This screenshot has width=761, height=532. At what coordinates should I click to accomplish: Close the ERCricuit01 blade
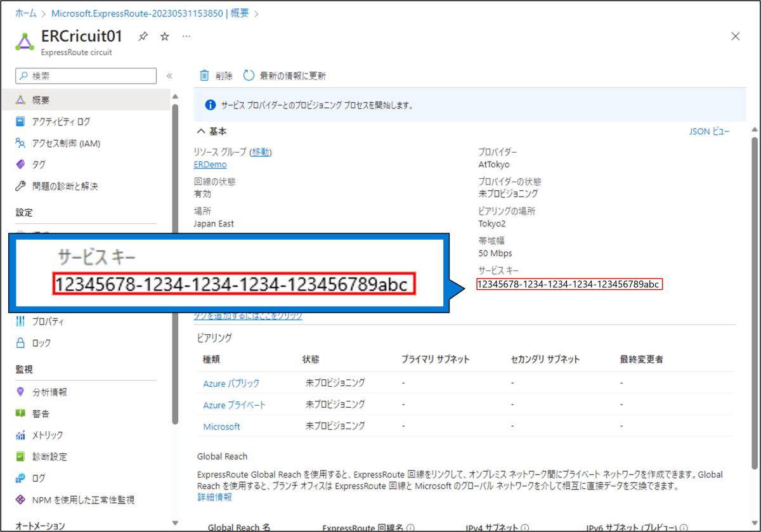[x=736, y=36]
